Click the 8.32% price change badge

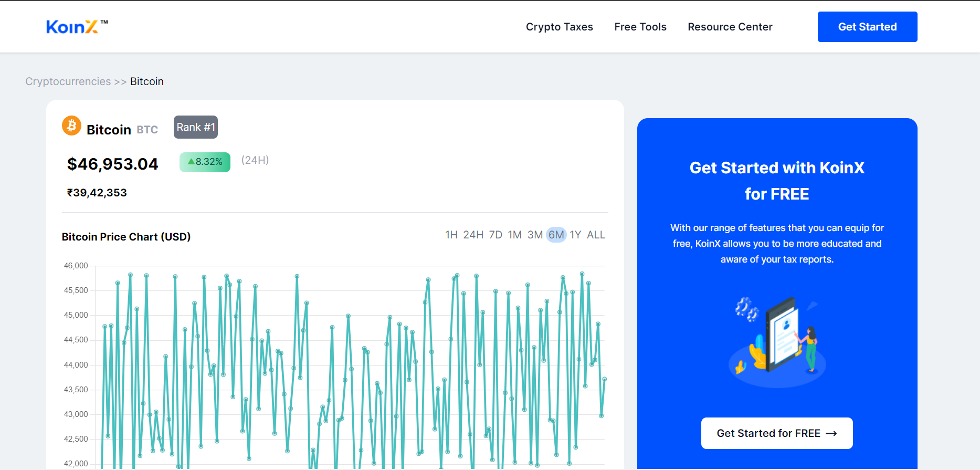205,162
